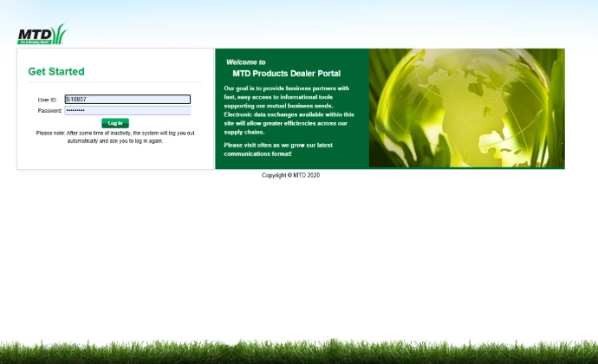The width and height of the screenshot is (598, 364).
Task: Focus the User ID input field
Action: (127, 99)
